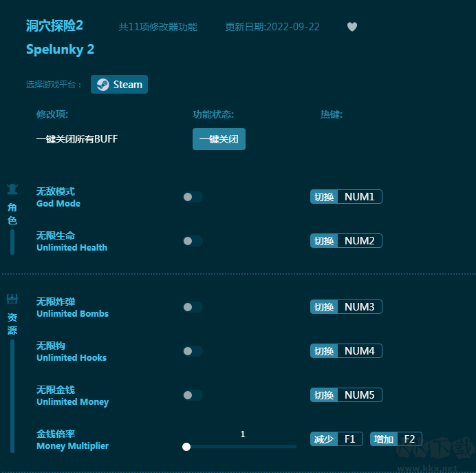Click the NUM2 hotkey for Unlimited Health
The image size is (476, 473).
click(346, 240)
